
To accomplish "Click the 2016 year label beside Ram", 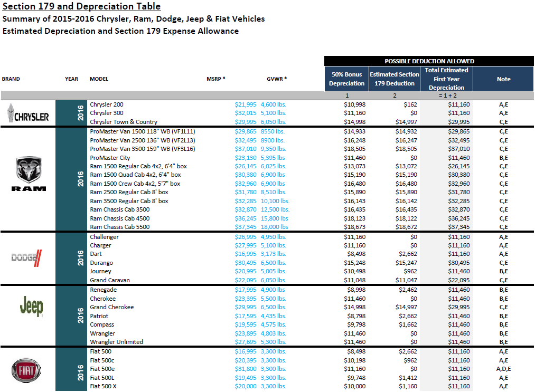I will (x=80, y=179).
